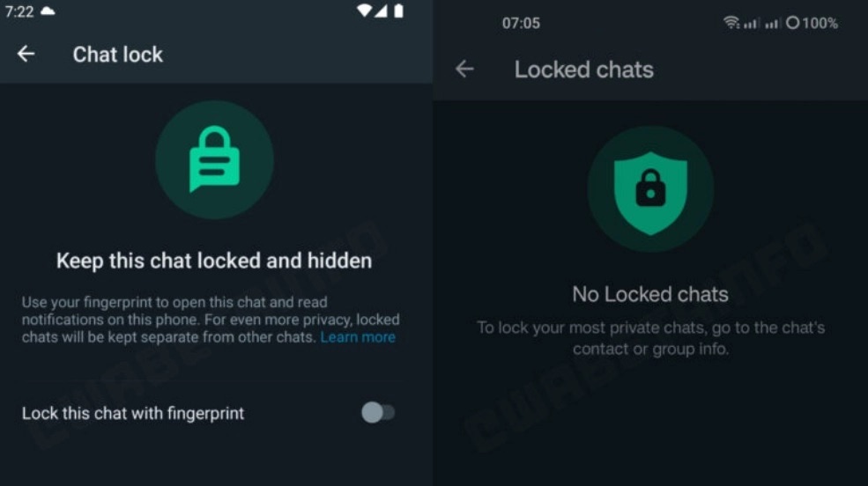Tap the battery icon in the left status bar
868x486 pixels.
coord(398,11)
